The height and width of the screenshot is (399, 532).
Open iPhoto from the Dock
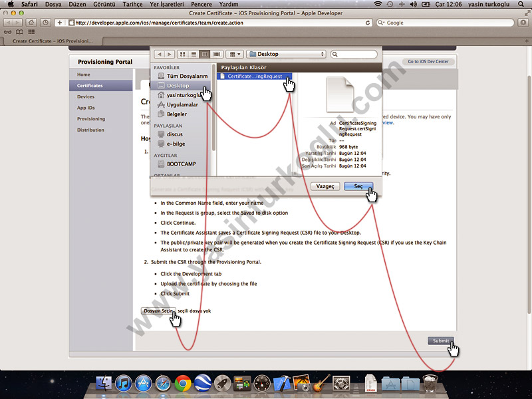pos(301,384)
